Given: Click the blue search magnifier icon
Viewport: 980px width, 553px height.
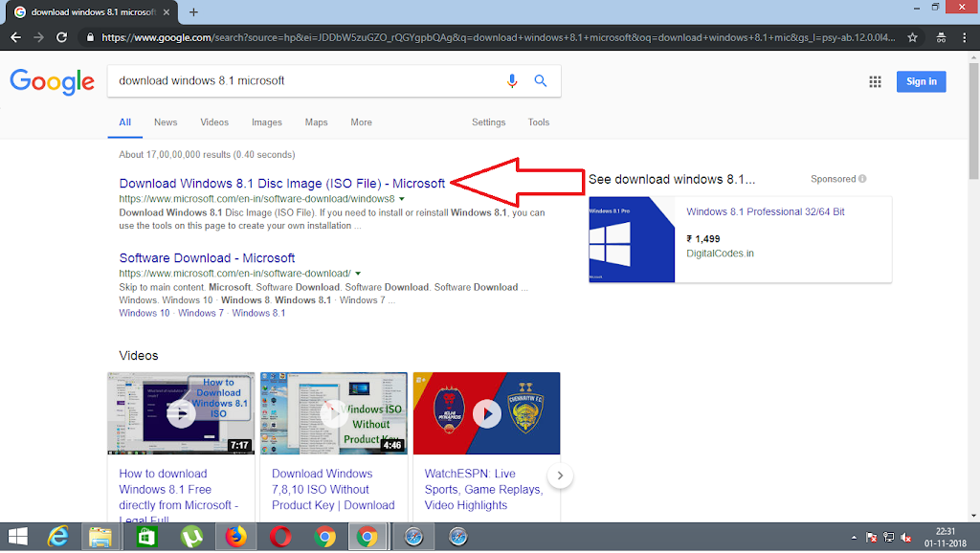Looking at the screenshot, I should (541, 81).
